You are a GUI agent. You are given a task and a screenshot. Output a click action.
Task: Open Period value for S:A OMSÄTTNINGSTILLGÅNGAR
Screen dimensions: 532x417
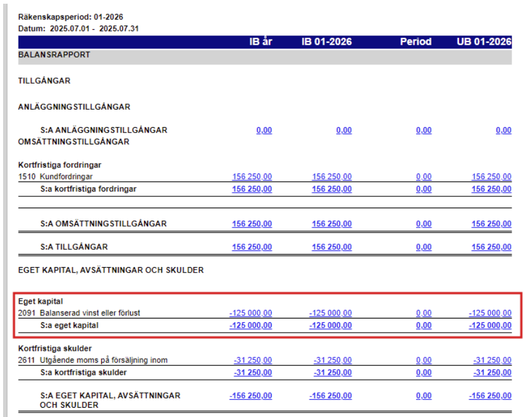tap(423, 224)
